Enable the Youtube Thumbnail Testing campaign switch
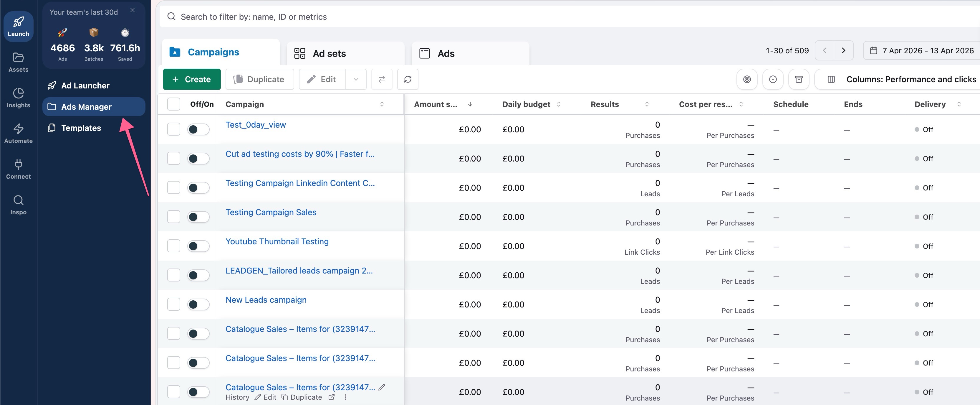Viewport: 980px width, 405px height. [198, 246]
